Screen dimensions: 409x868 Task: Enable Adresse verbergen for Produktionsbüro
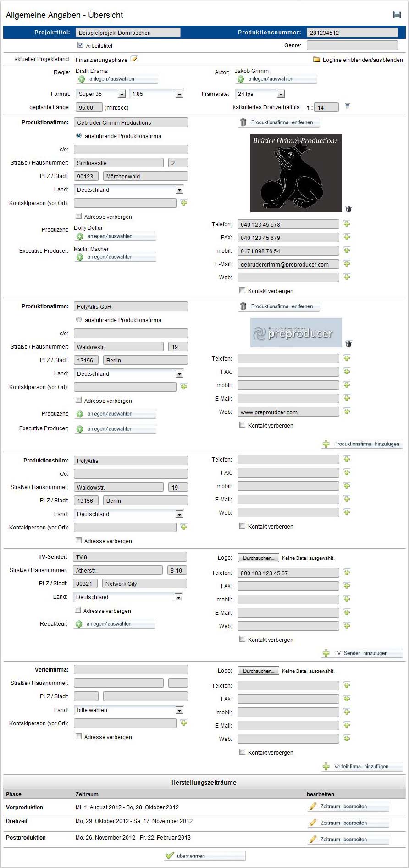pyautogui.click(x=78, y=540)
